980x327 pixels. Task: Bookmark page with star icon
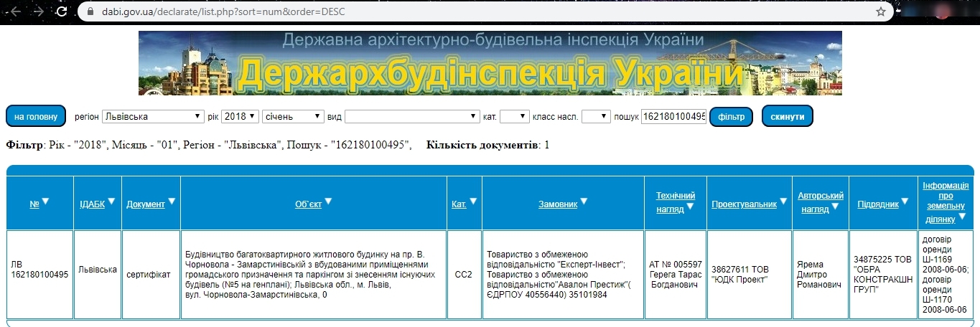pos(881,11)
